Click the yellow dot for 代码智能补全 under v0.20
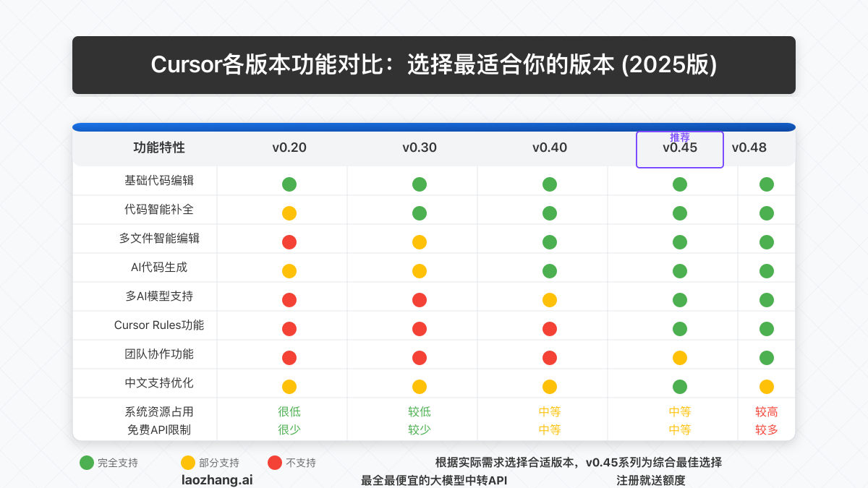Viewport: 868px width, 488px height. (289, 213)
